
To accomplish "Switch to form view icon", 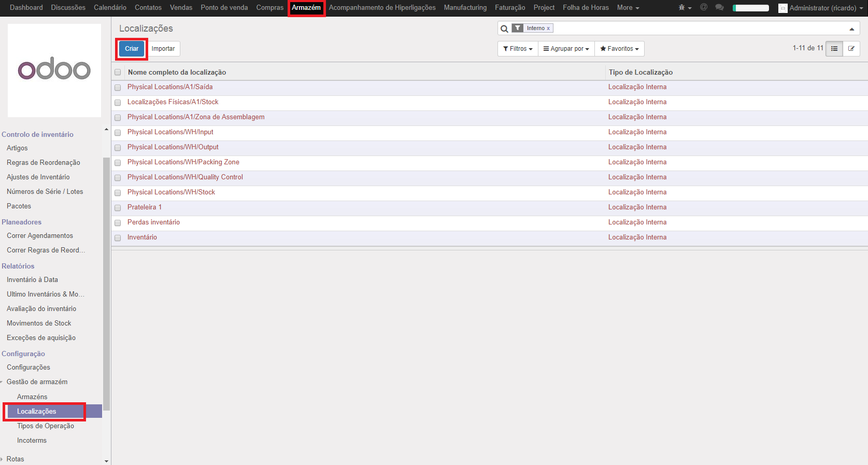I will (x=851, y=49).
